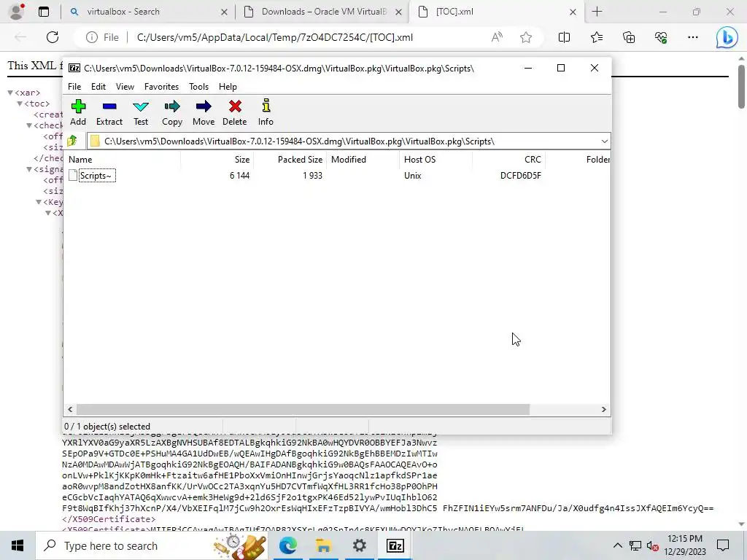Screen dimensions: 747x560
Task: Collapse the <signature> XML node
Action: pos(29,169)
